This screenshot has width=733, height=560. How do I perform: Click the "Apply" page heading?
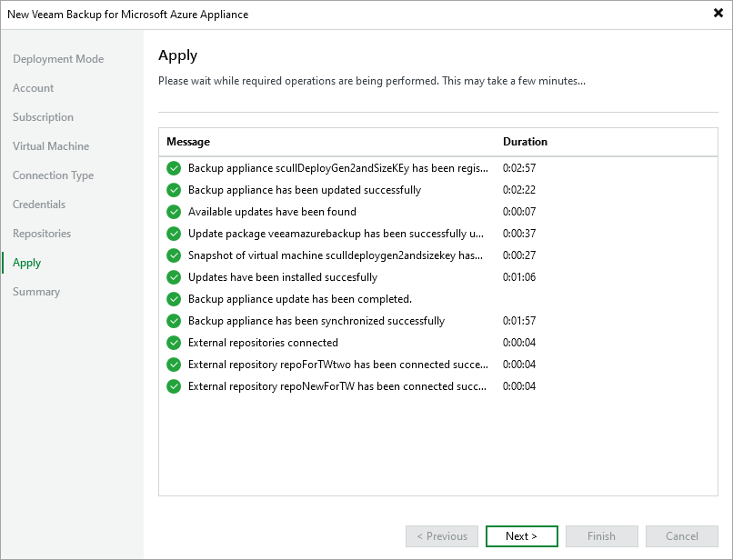pyautogui.click(x=177, y=55)
